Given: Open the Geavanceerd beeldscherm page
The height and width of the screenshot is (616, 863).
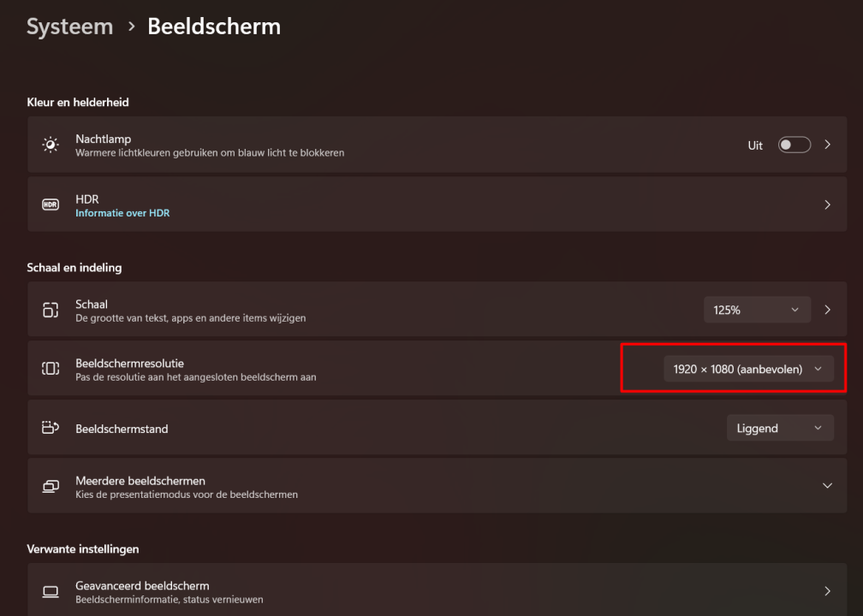Looking at the screenshot, I should click(827, 591).
